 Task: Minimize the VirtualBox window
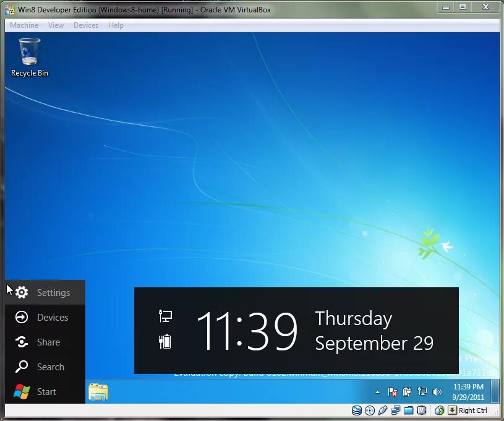[x=446, y=7]
